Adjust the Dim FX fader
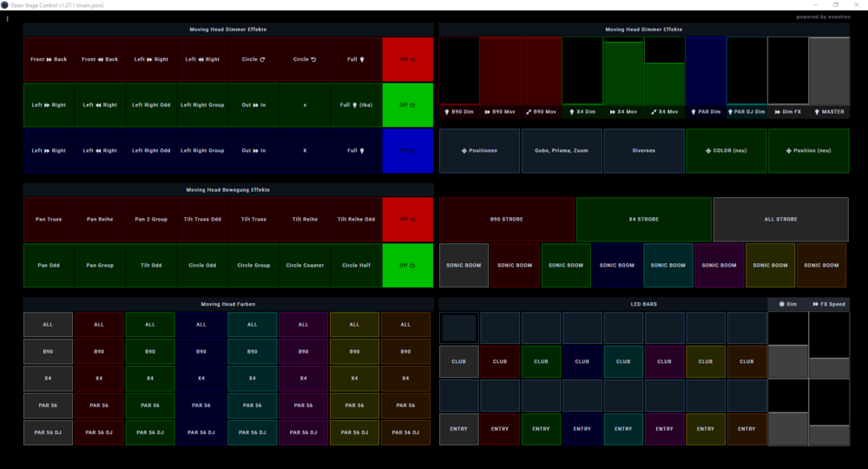Viewport: 868px width, 469px height. coord(788,71)
